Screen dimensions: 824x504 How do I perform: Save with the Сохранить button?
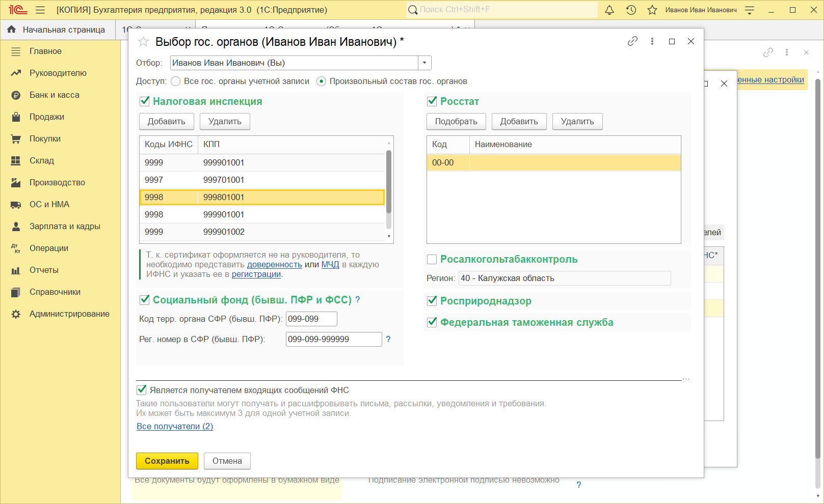167,461
